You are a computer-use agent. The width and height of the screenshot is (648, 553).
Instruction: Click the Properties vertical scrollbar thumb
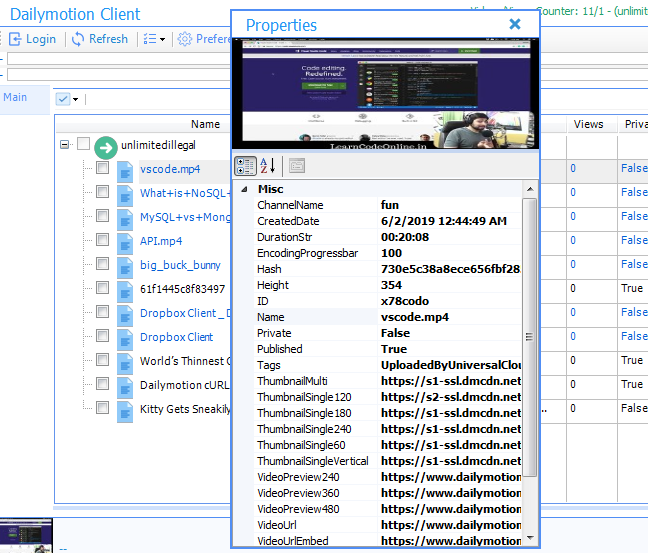[x=529, y=337]
